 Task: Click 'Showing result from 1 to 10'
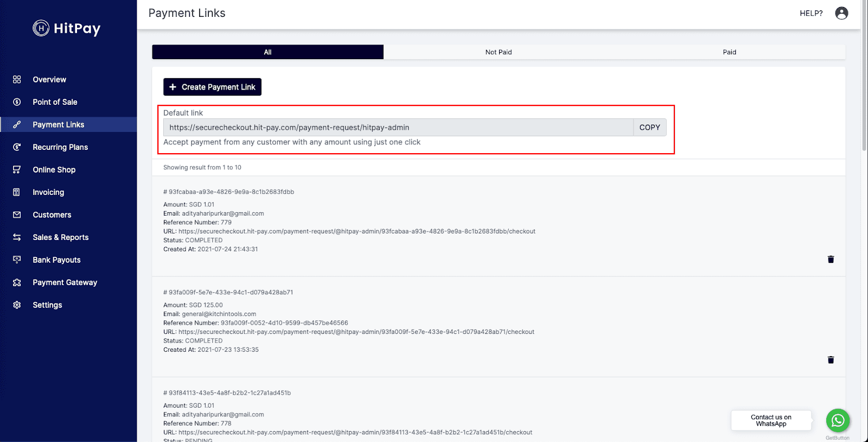202,167
